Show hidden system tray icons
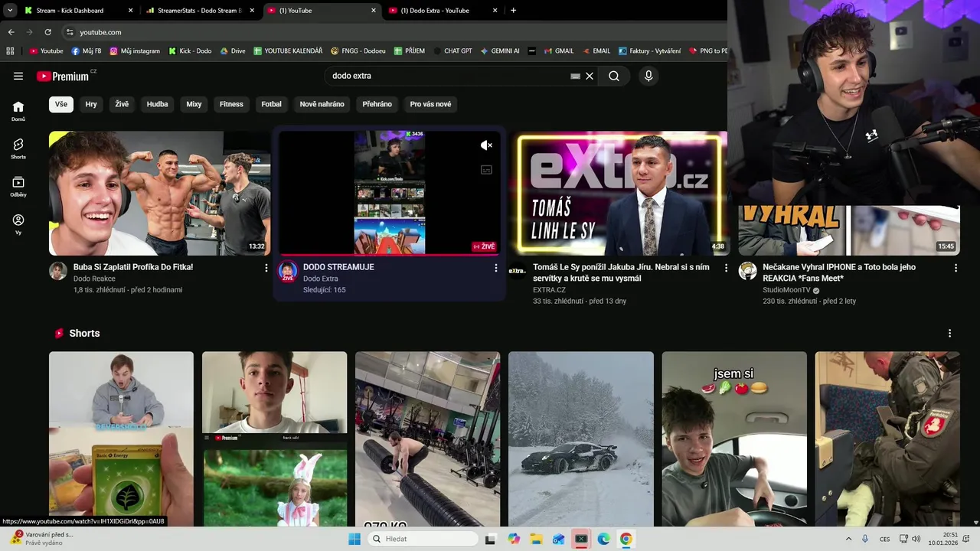This screenshot has height=551, width=980. tap(848, 539)
